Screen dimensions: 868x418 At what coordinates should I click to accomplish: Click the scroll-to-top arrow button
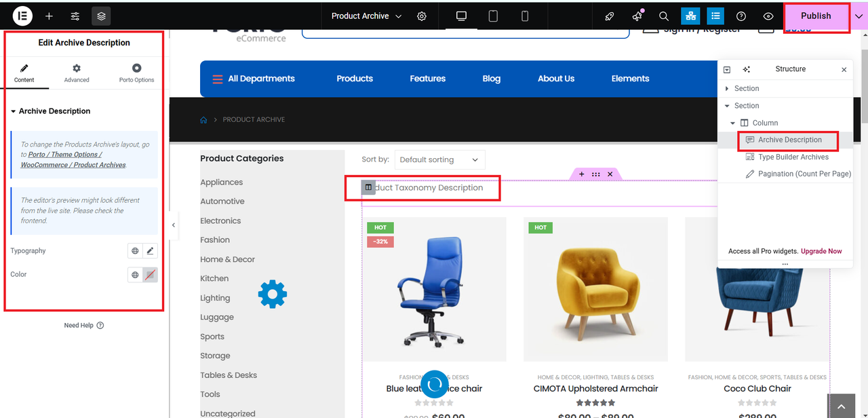coord(841,406)
